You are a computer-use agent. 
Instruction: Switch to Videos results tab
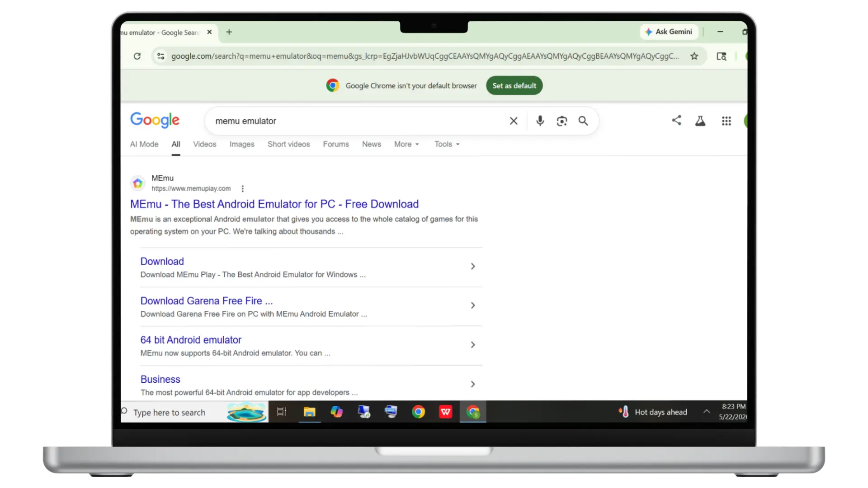205,144
